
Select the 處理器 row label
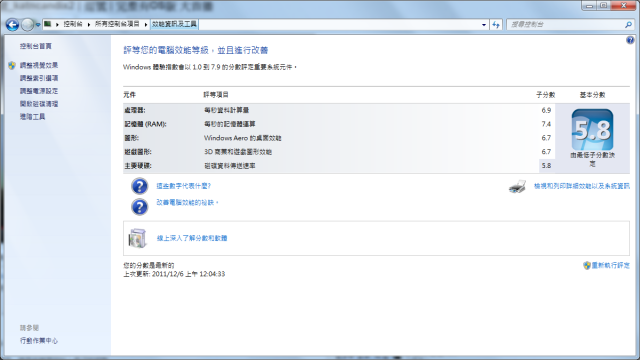tap(135, 110)
